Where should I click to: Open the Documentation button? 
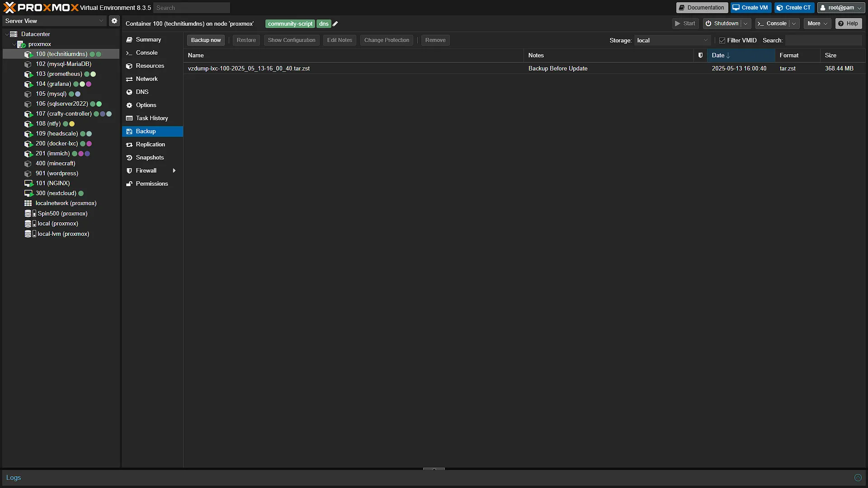click(x=702, y=8)
